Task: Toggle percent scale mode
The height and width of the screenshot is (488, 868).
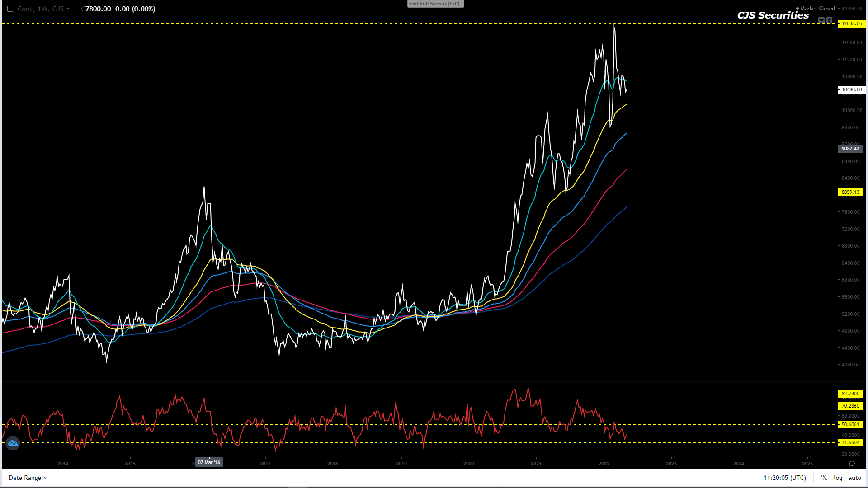Action: [x=824, y=478]
